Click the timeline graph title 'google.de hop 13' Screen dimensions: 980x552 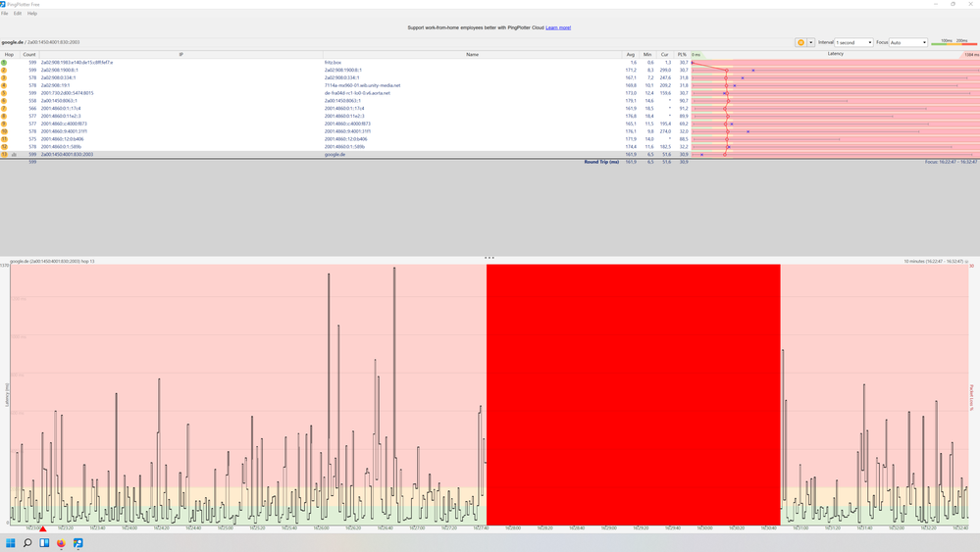pyautogui.click(x=52, y=261)
